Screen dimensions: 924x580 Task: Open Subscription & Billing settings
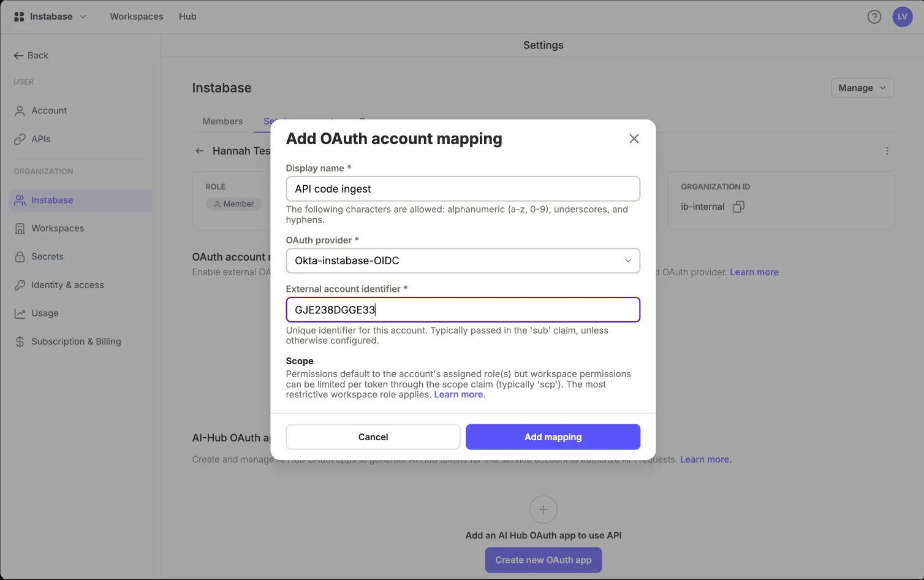(80, 342)
